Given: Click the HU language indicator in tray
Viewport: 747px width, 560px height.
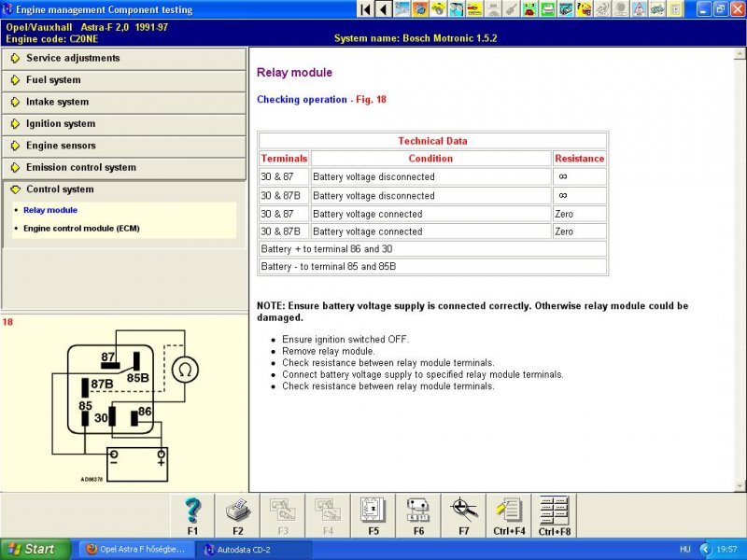Looking at the screenshot, I should (x=685, y=550).
